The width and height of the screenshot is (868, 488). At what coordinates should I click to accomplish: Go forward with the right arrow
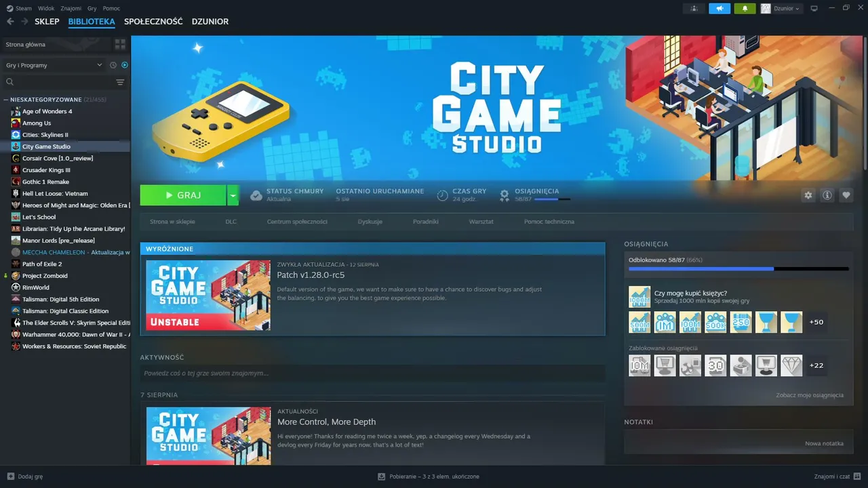[24, 22]
